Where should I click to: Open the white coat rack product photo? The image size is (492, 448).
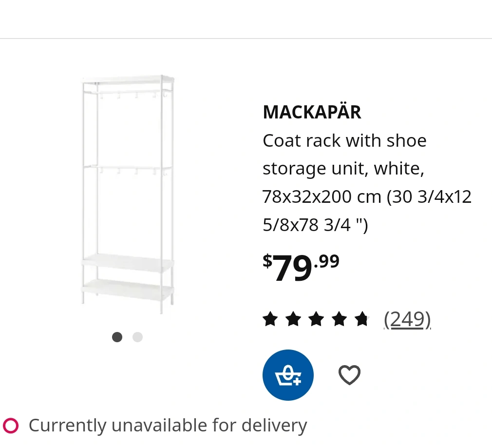pos(128,195)
